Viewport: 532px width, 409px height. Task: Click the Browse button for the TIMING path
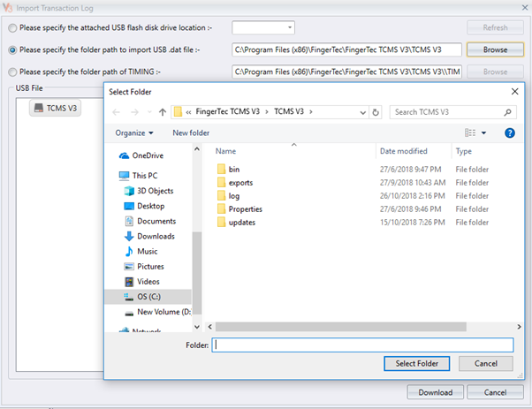click(495, 72)
